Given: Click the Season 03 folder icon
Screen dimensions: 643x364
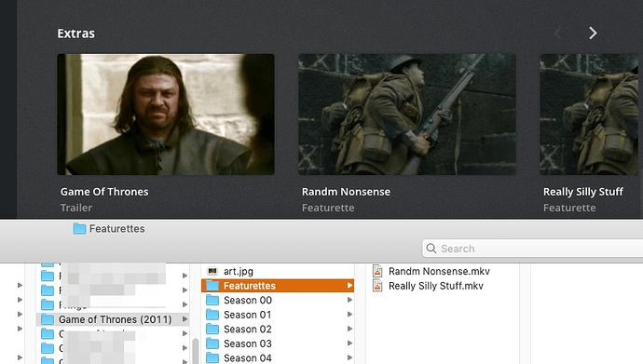Looking at the screenshot, I should pos(212,344).
